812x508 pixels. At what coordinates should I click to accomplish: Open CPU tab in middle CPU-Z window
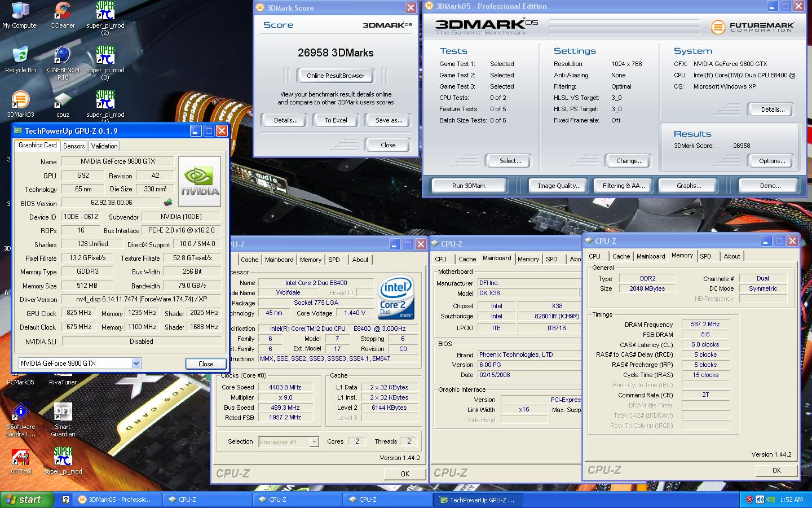click(440, 259)
